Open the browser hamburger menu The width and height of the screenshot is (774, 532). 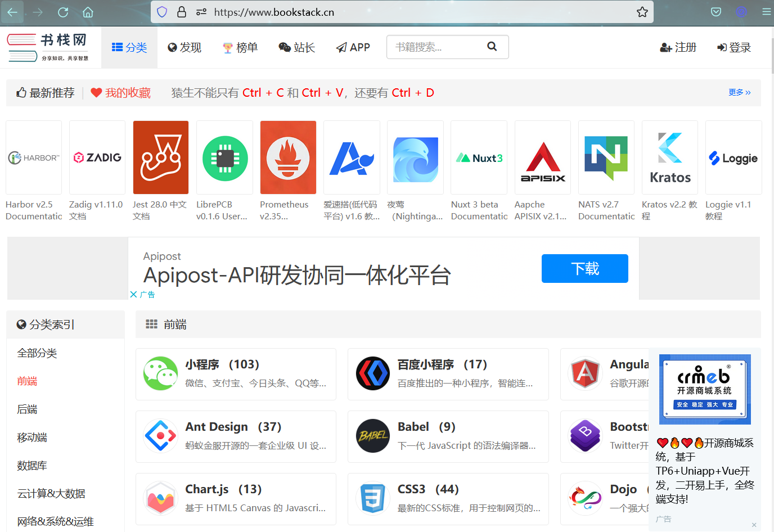pos(766,12)
